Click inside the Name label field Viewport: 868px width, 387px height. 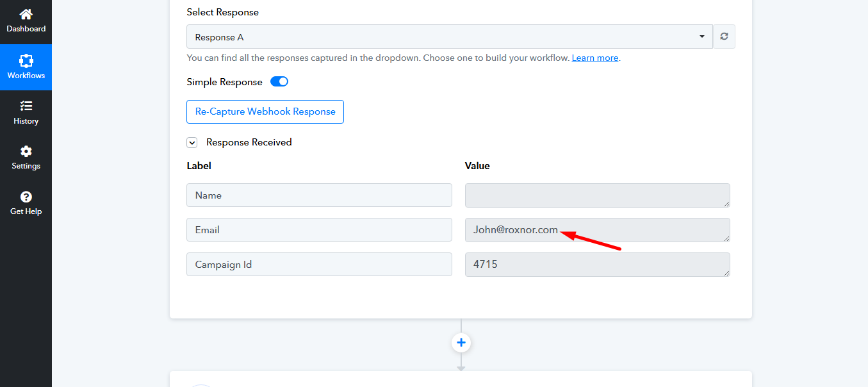318,195
